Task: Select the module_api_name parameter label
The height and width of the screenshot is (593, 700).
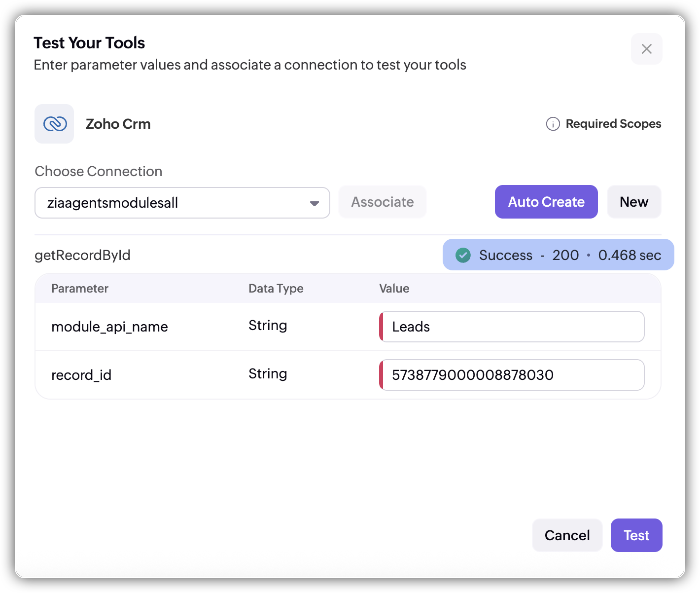Action: point(109,327)
